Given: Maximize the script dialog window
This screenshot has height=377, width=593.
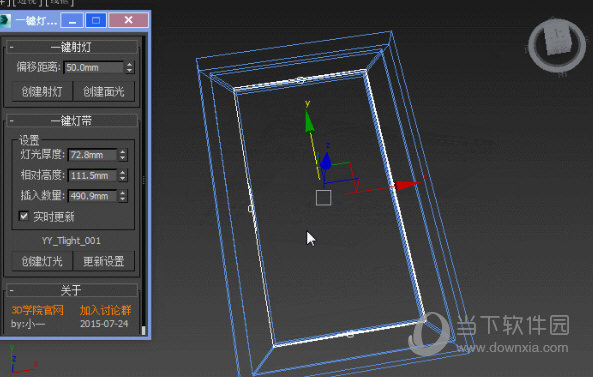Looking at the screenshot, I should [x=96, y=20].
